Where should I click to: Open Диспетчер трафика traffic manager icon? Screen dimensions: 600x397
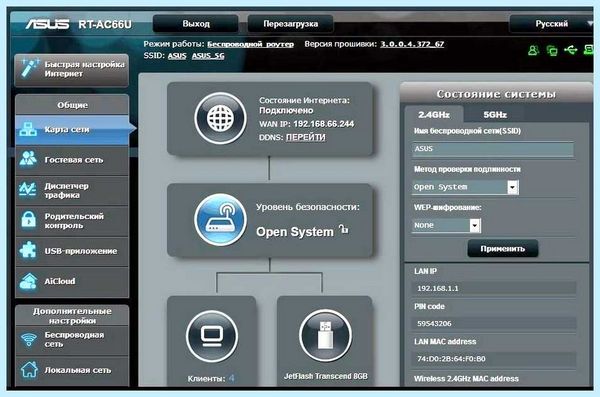coord(28,189)
